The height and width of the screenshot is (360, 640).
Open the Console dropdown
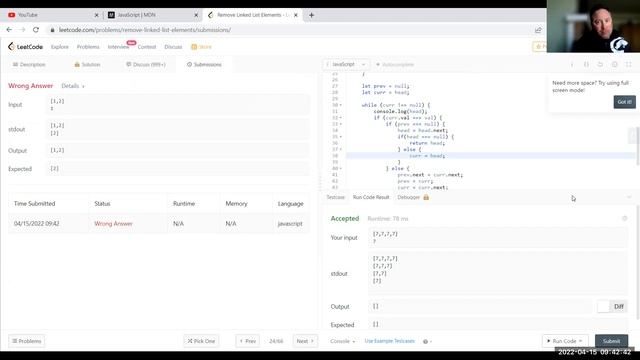[x=342, y=341]
